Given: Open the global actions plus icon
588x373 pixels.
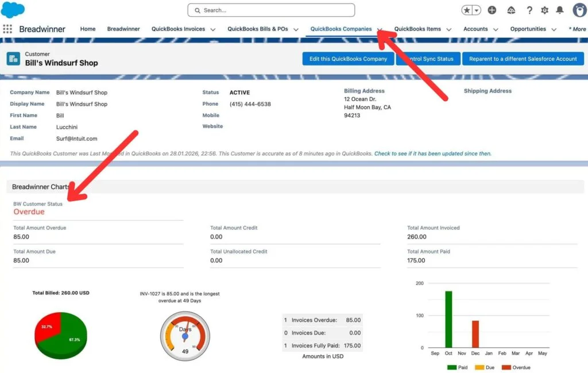Looking at the screenshot, I should (x=492, y=10).
